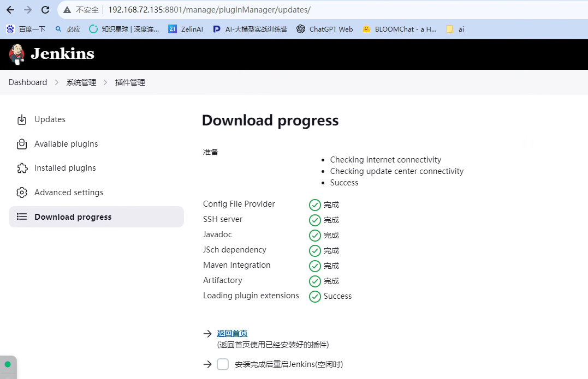Image resolution: width=588 pixels, height=379 pixels.
Task: Click the 返回首页 link
Action: coord(231,333)
